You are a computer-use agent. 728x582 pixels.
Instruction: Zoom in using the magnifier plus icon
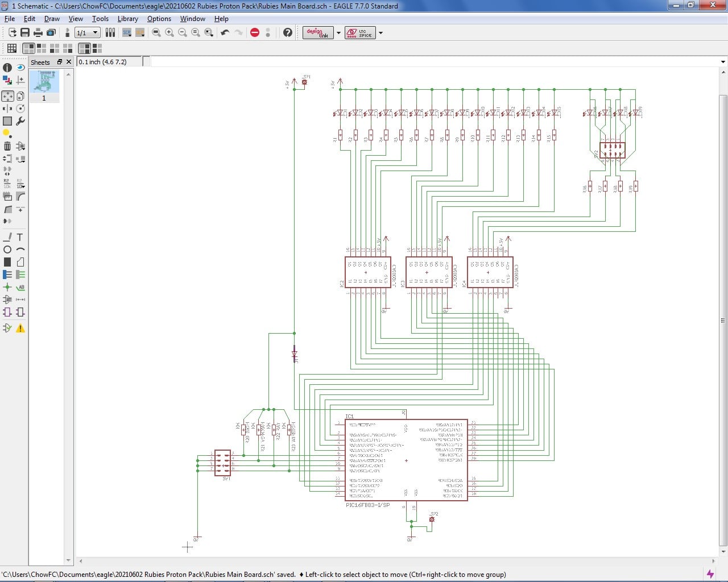coord(169,32)
